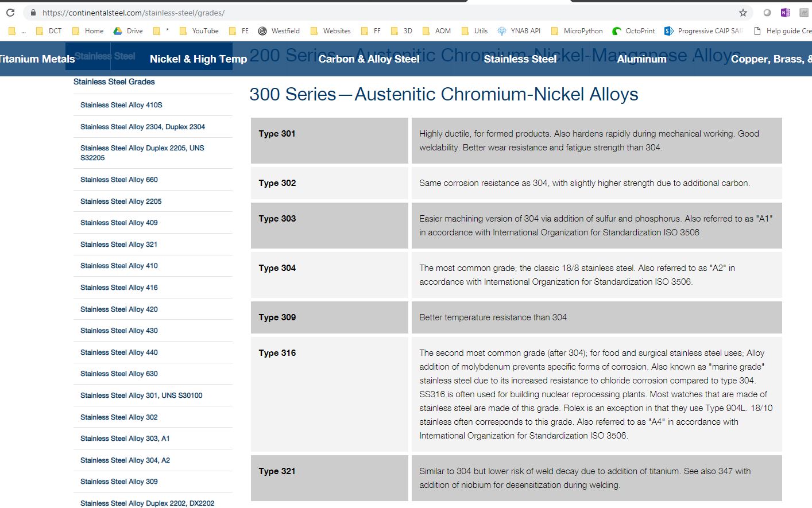Open Stainless Steel Alloy 420 link
Image resolution: width=812 pixels, height=508 pixels.
(119, 309)
